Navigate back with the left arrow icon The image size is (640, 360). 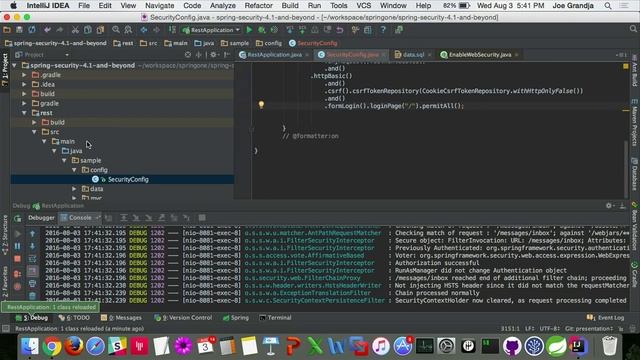point(144,30)
